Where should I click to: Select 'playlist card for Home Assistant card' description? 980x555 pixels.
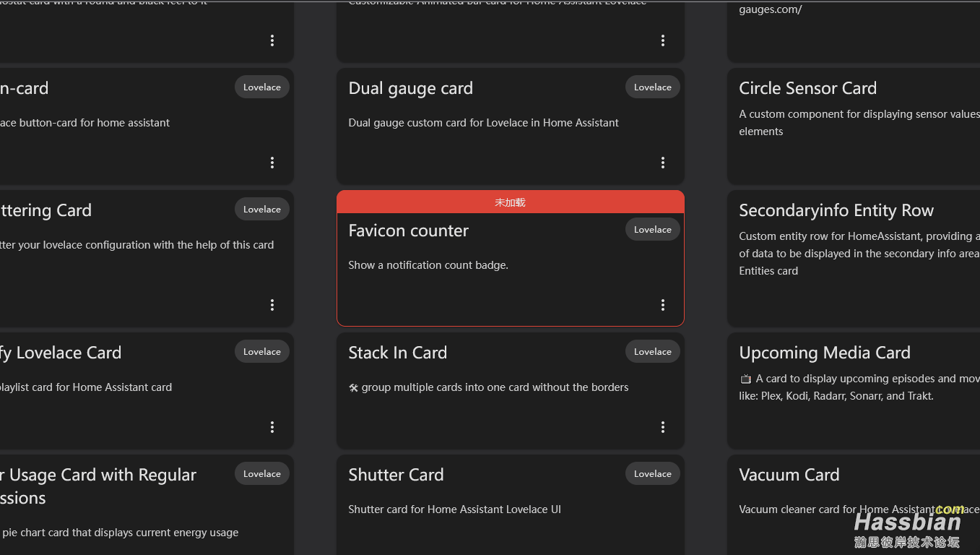pos(86,387)
